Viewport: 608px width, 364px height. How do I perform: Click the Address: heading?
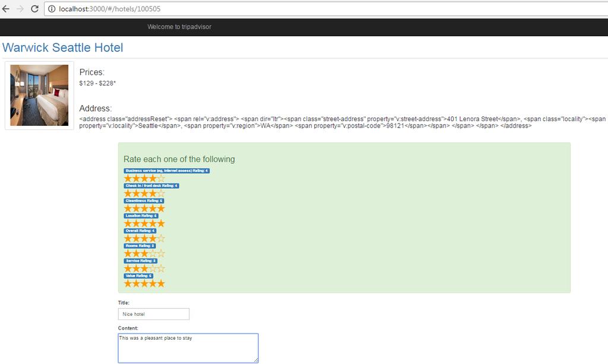96,109
